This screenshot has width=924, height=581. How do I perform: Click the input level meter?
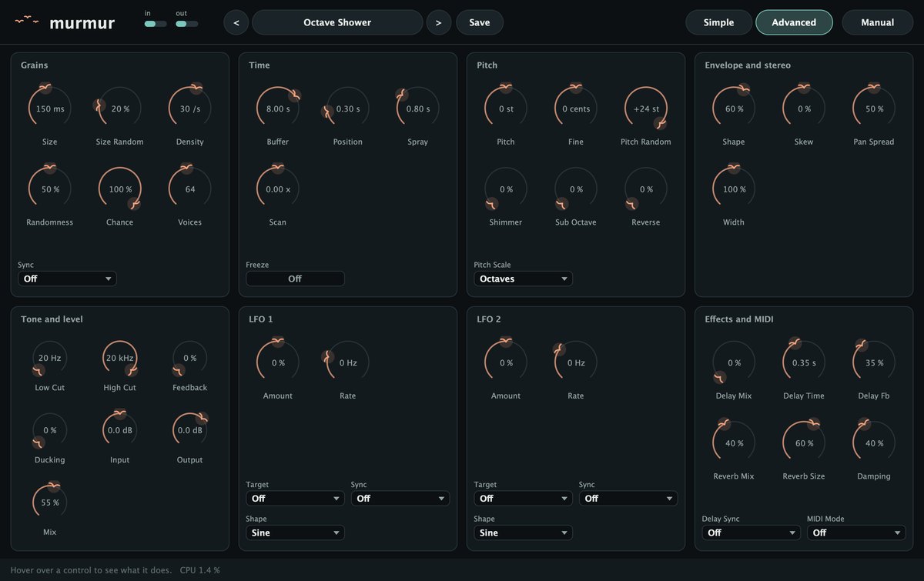click(156, 24)
